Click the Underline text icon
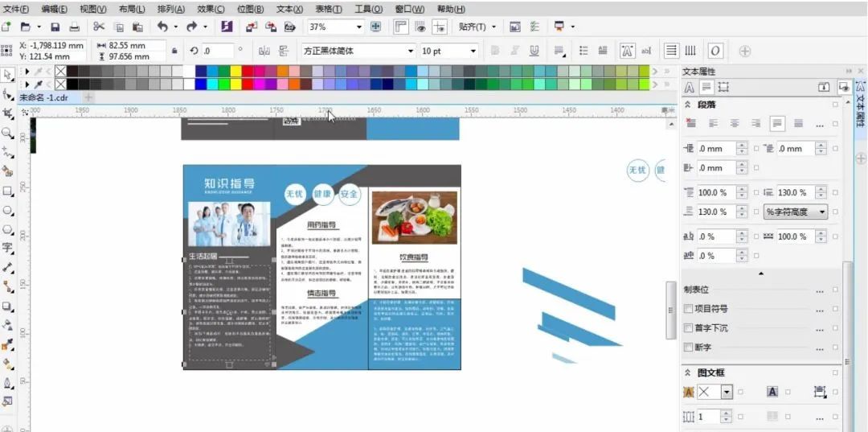This screenshot has height=432, width=868. coord(534,51)
